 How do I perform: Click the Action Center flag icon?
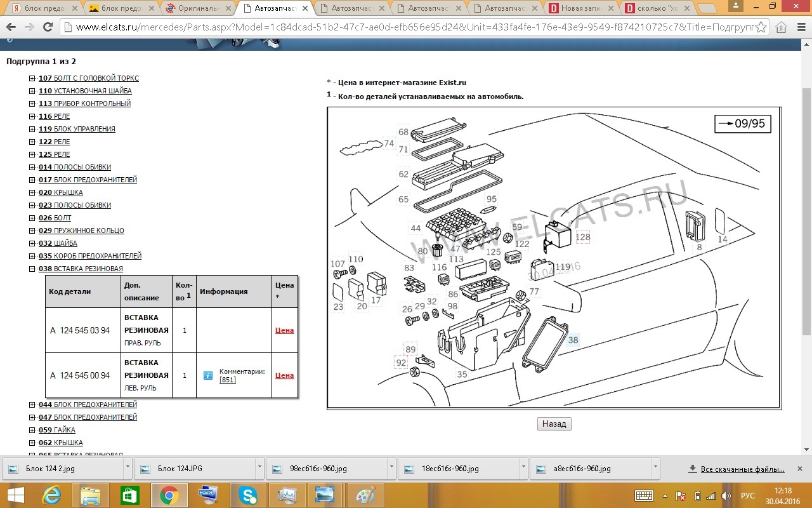point(681,495)
